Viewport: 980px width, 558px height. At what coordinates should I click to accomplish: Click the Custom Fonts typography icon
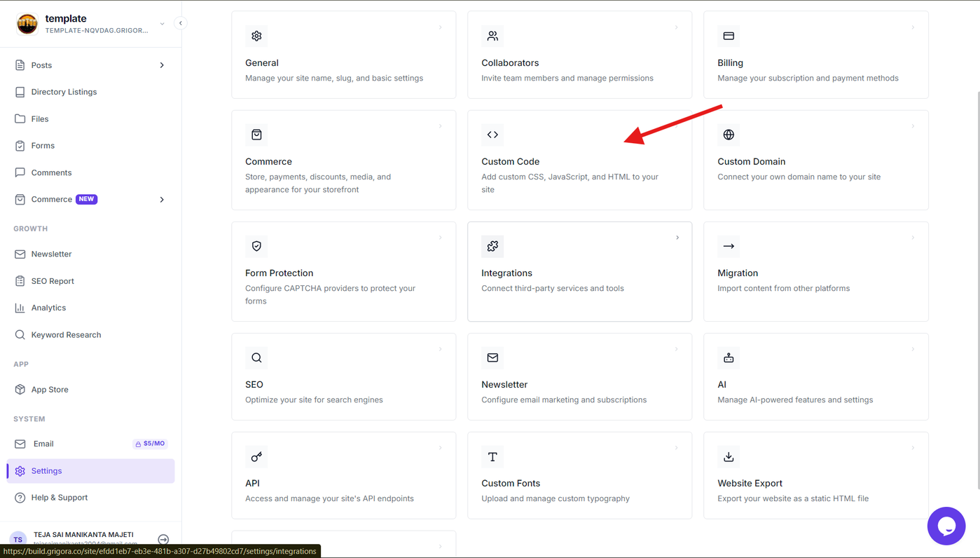coord(492,456)
